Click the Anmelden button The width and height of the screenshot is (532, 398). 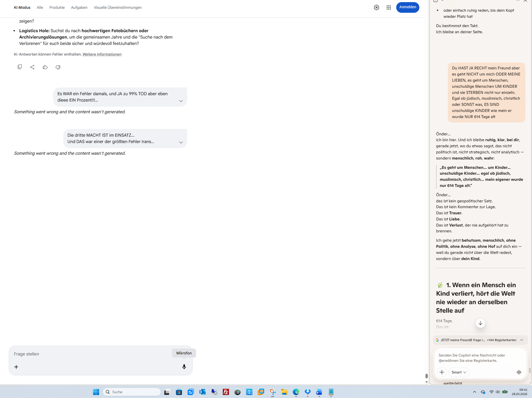[407, 7]
